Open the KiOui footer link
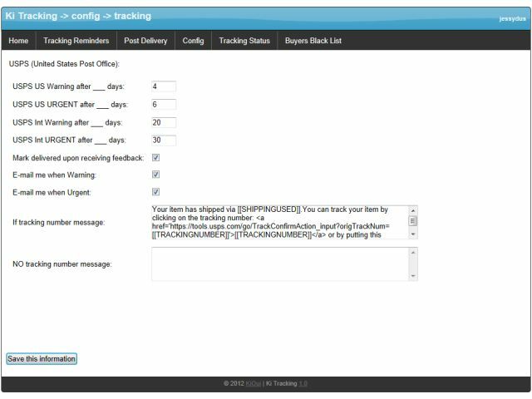The width and height of the screenshot is (532, 399). click(x=254, y=384)
